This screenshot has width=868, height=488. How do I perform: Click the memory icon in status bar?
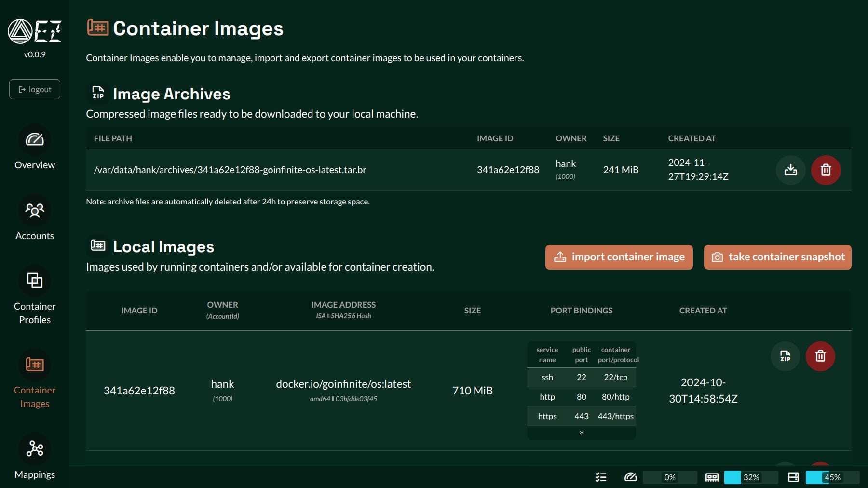point(712,477)
